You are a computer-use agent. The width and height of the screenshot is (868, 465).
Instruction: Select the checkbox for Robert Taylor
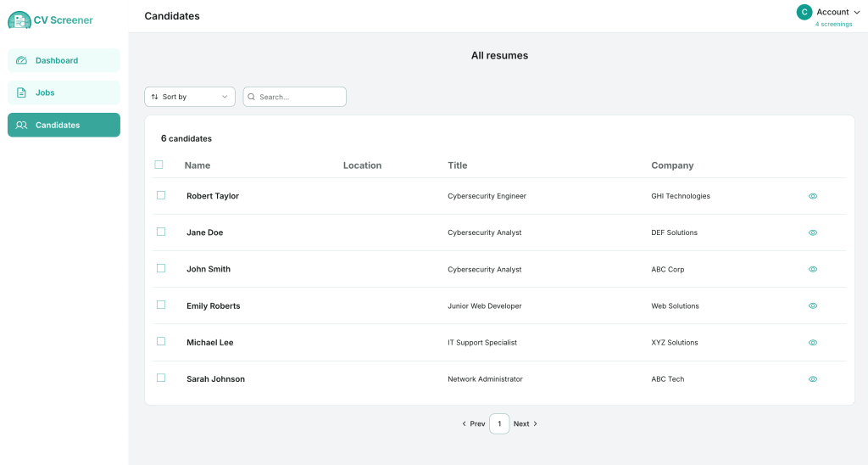click(161, 195)
